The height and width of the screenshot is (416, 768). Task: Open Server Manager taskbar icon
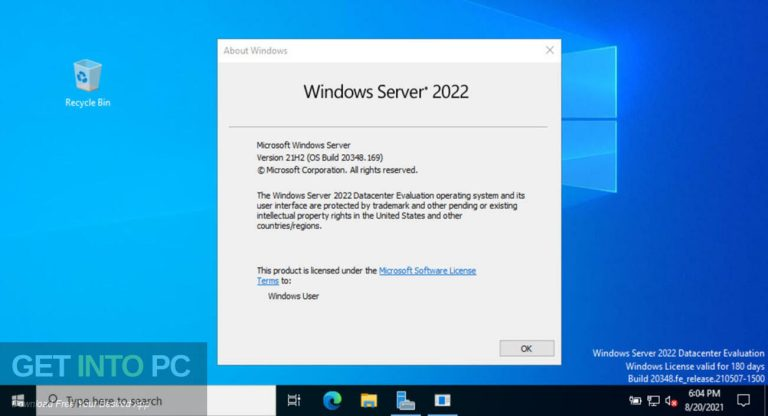pyautogui.click(x=406, y=401)
